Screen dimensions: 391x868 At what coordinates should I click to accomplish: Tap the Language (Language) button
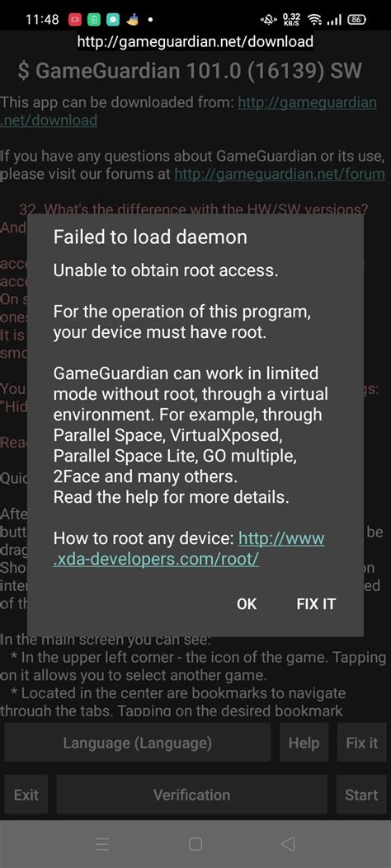coord(138,743)
